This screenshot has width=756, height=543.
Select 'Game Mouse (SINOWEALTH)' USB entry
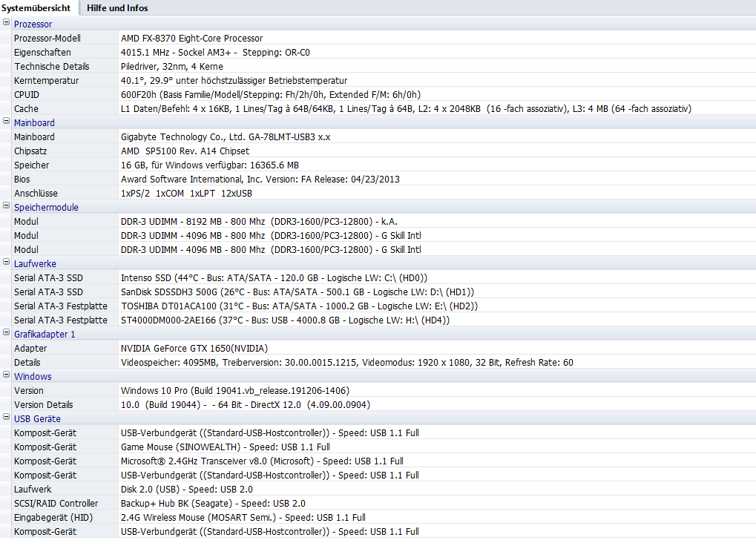coord(225,447)
